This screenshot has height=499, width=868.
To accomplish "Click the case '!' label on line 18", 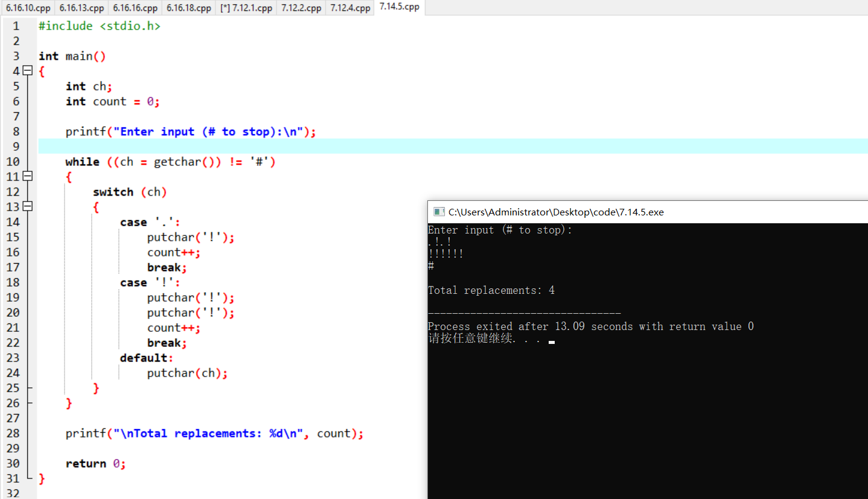I will 150,282.
